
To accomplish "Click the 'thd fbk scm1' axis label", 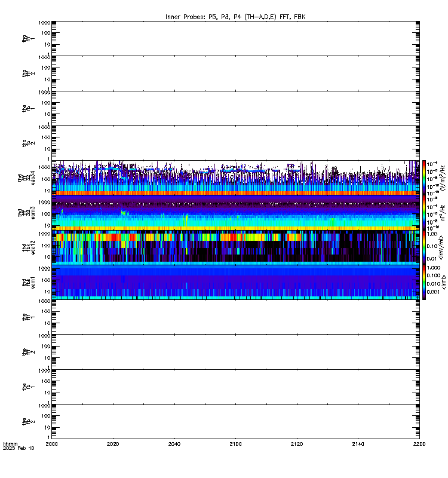I will tap(28, 282).
